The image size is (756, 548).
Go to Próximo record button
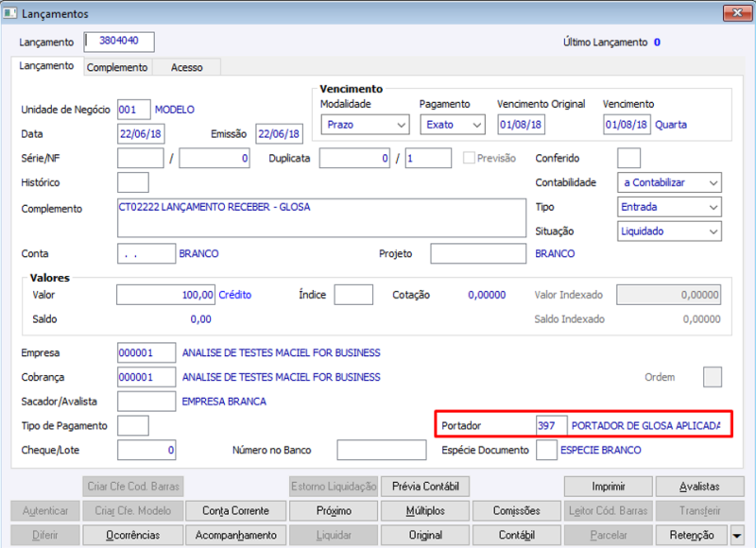334,511
